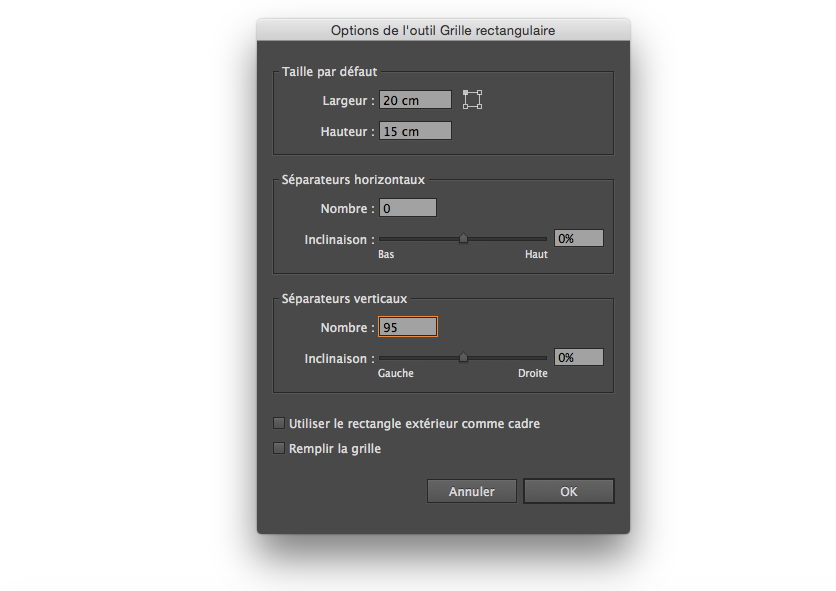Image resolution: width=836 pixels, height=591 pixels.
Task: Click vertical Inclinaison percentage field
Action: 579,357
